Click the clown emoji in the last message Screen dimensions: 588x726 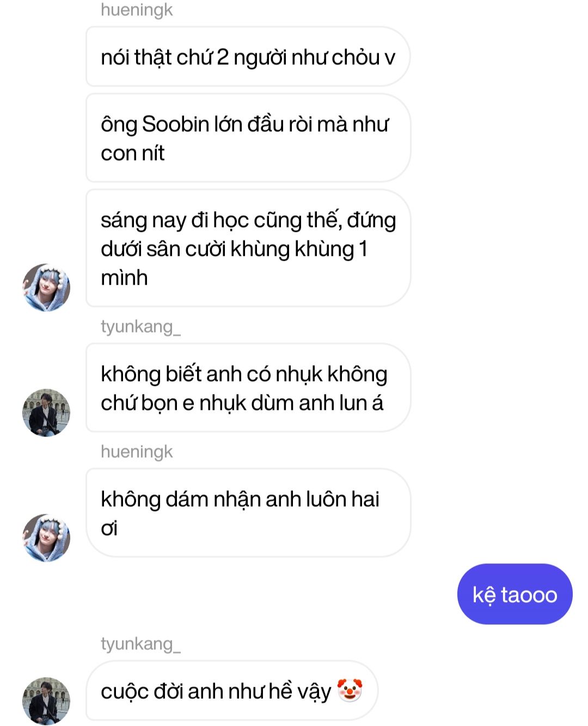pos(350,691)
